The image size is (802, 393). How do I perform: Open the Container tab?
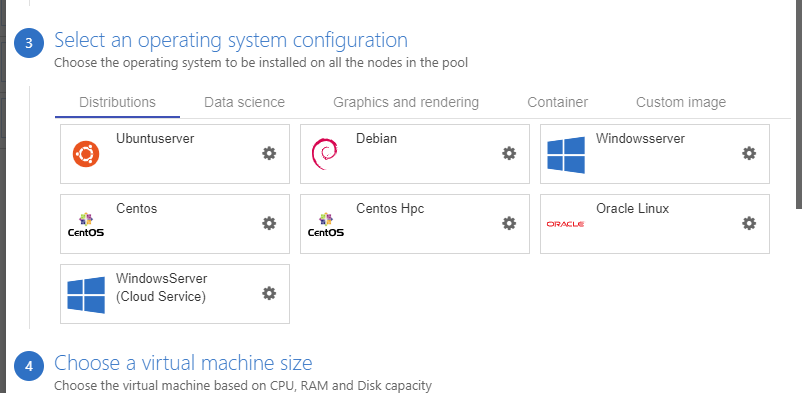pos(558,102)
